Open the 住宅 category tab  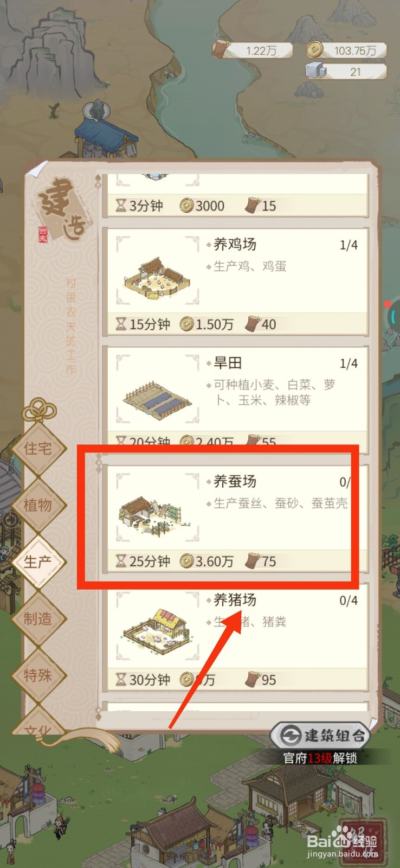point(38,449)
